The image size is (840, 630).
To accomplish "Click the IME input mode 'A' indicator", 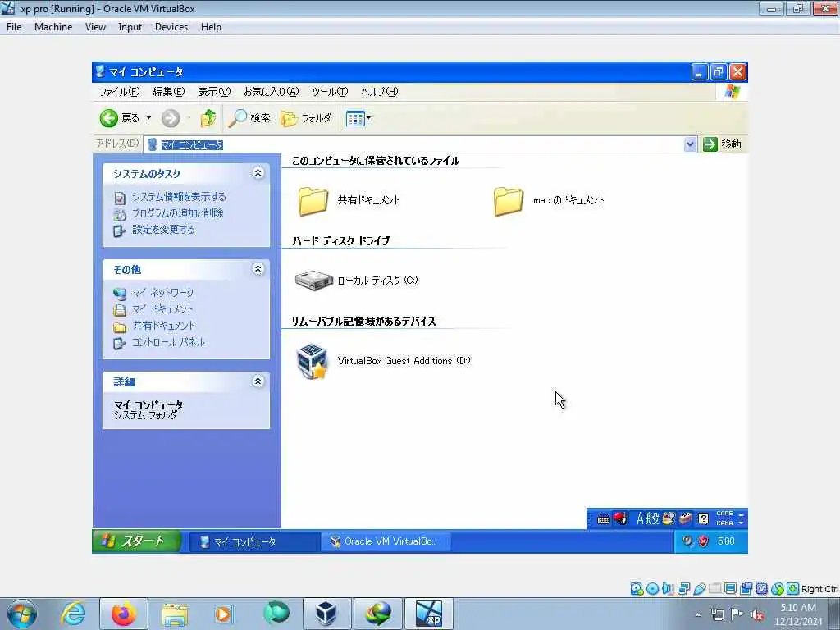I will (x=640, y=518).
